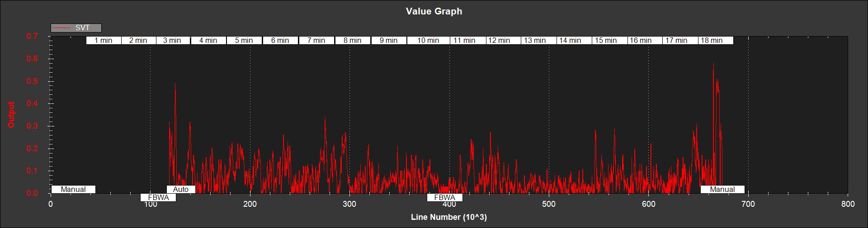Image resolution: width=868 pixels, height=228 pixels.
Task: Select the 3 min time marker
Action: [x=172, y=41]
